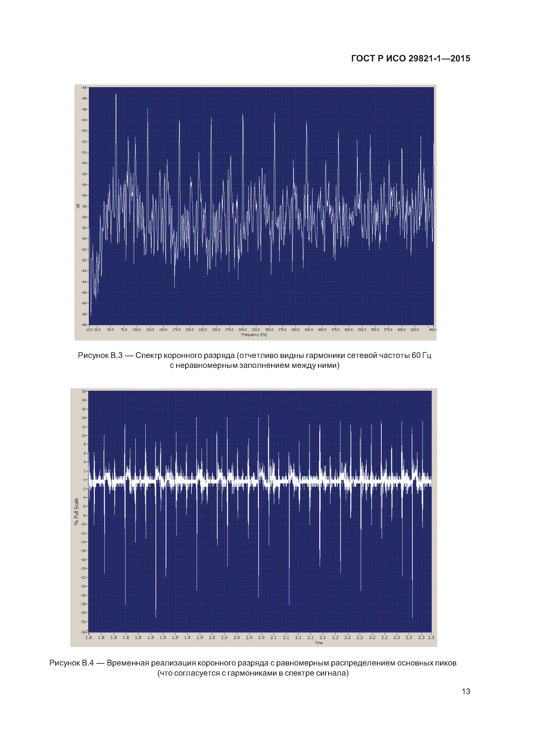Viewport: 534px width, 756px height.
Task: Click the 500.0 tick on the frequency axis
Action: coord(348,330)
